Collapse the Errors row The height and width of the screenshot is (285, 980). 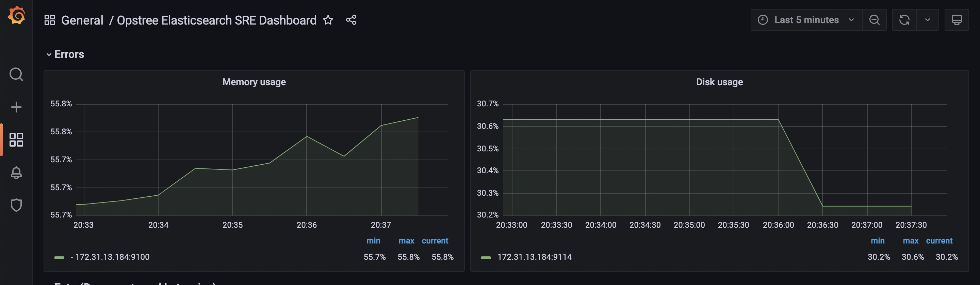(x=49, y=55)
